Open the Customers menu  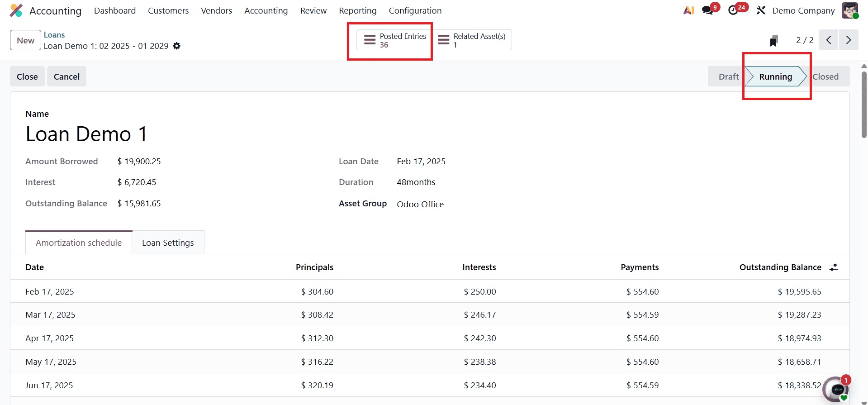(168, 10)
